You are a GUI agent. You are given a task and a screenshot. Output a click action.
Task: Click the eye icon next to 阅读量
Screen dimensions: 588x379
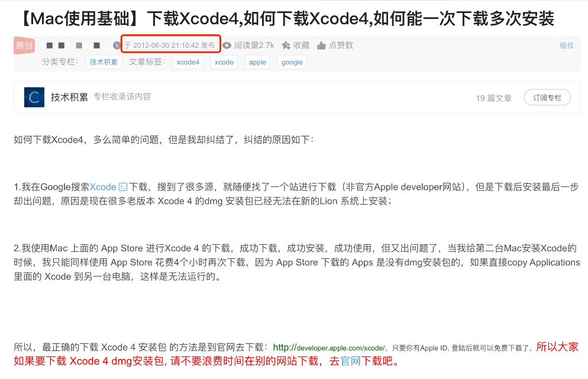pos(227,45)
